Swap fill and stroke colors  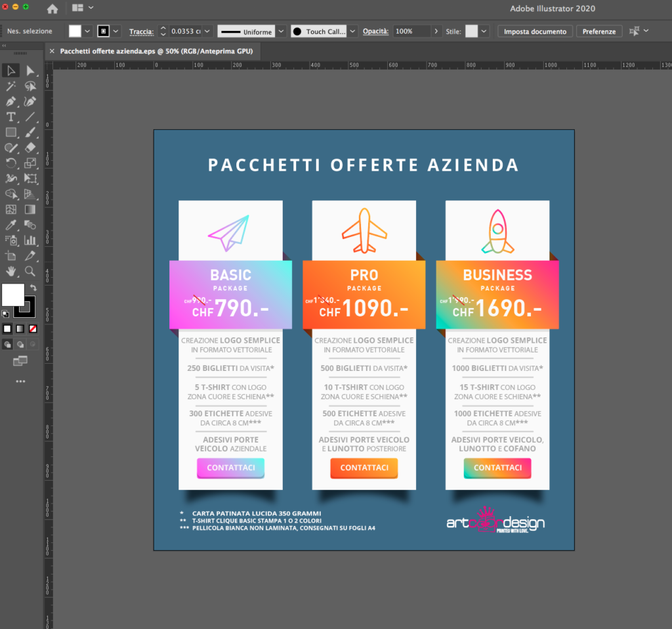coord(33,288)
